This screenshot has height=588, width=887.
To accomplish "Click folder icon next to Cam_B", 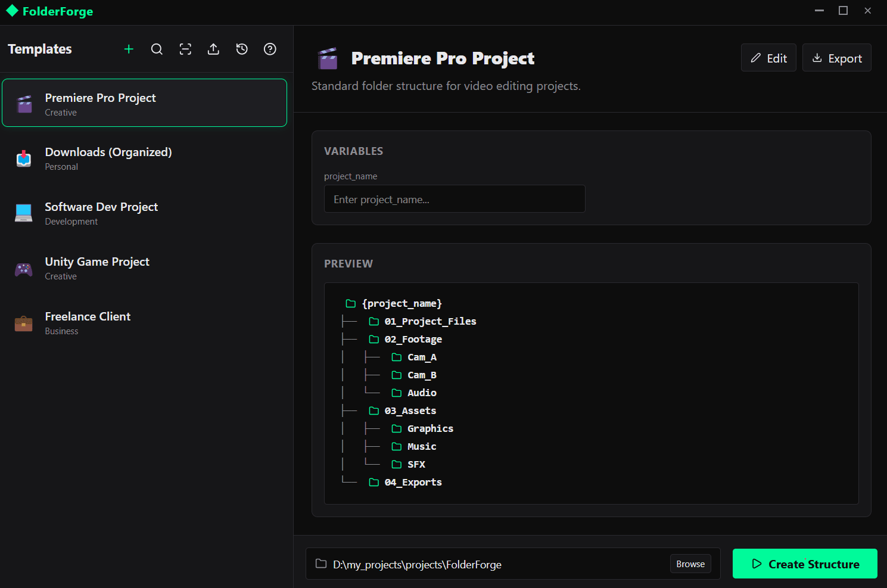I will (x=397, y=375).
